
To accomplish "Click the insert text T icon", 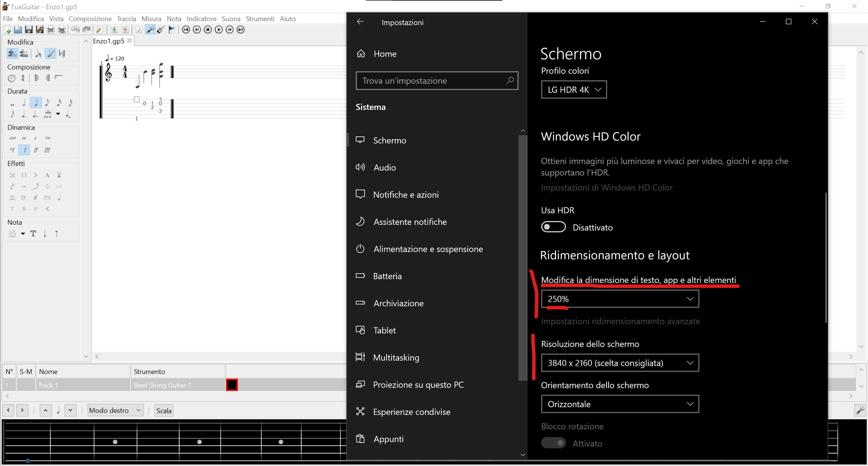I will point(33,233).
